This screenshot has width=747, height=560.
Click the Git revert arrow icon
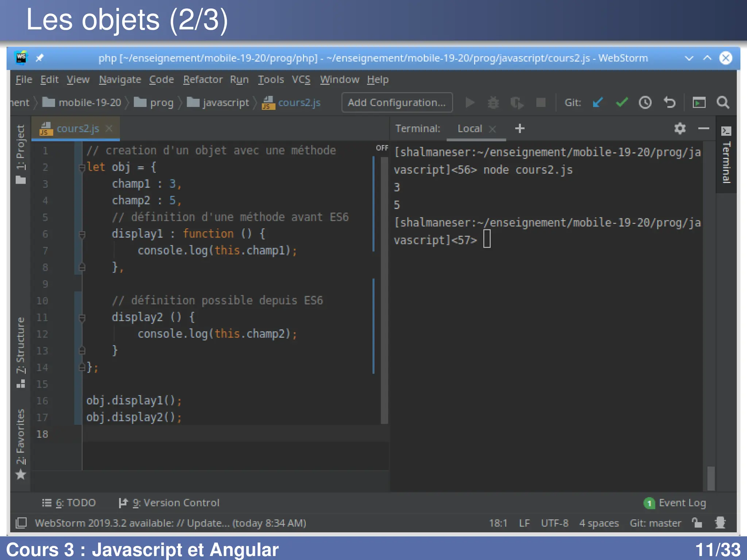[669, 103]
